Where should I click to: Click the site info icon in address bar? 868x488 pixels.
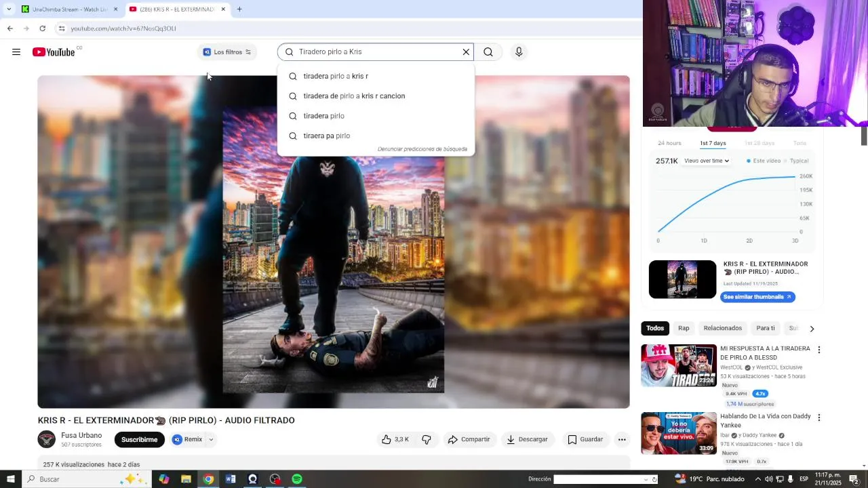point(61,28)
